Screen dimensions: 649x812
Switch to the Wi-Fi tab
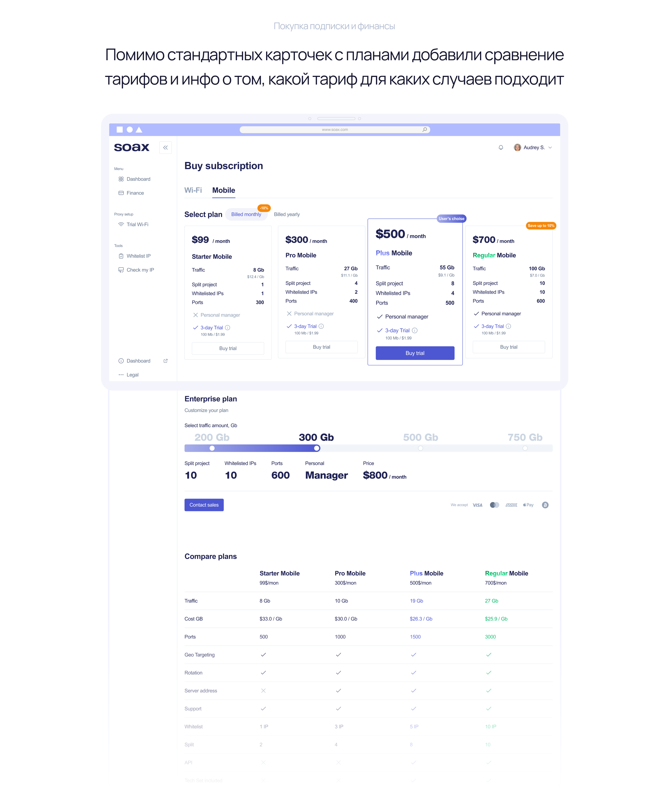[x=193, y=190]
